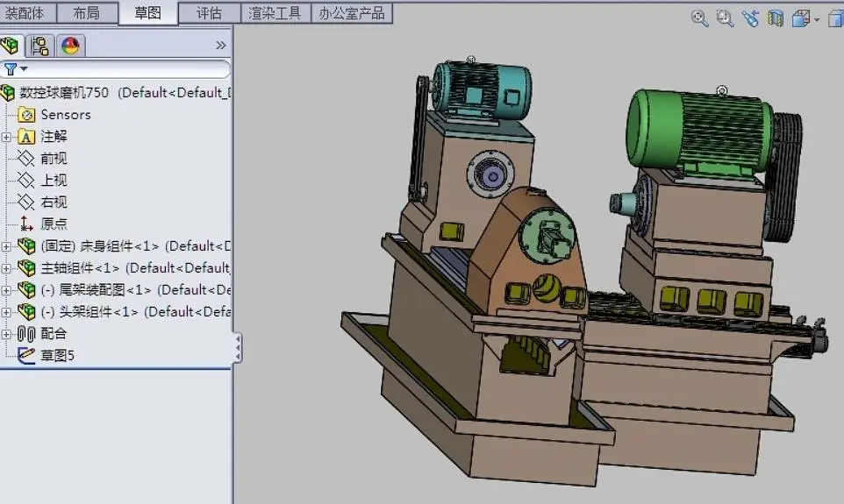Click the 配合 paperclip mates icon
Screen dimensions: 844x504
pyautogui.click(x=26, y=334)
